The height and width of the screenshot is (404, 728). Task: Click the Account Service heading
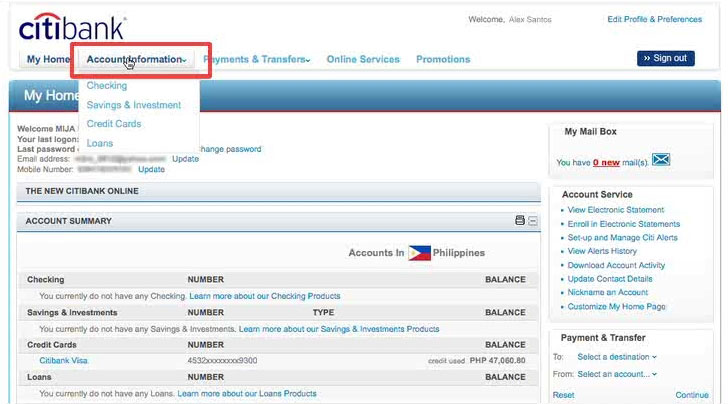(x=597, y=195)
